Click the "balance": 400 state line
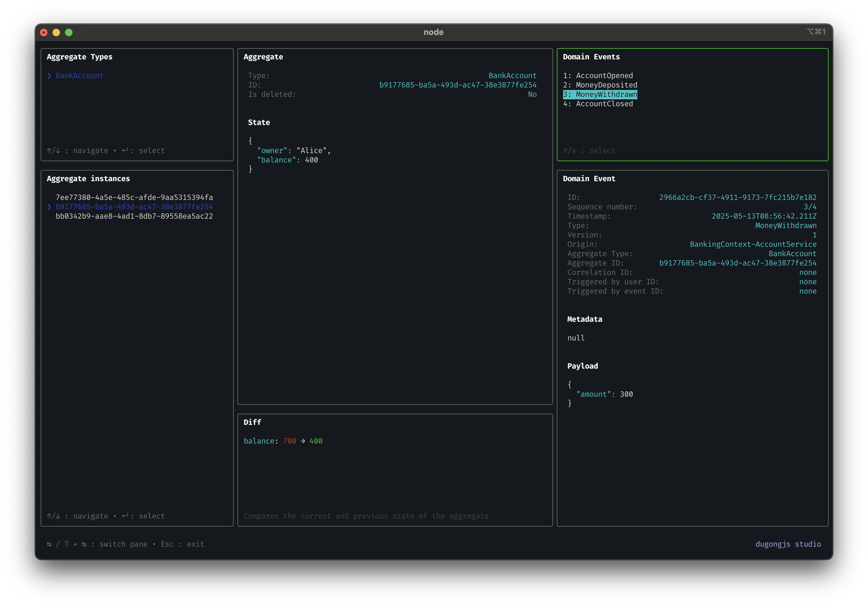Viewport: 868px width, 606px height. 287,160
